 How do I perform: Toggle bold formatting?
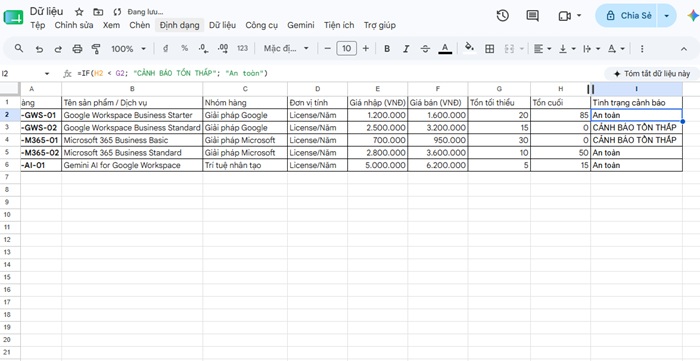point(387,49)
